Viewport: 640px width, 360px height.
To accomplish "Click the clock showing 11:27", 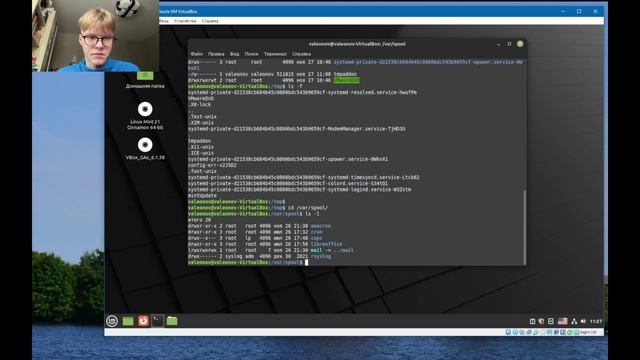I will [x=596, y=321].
